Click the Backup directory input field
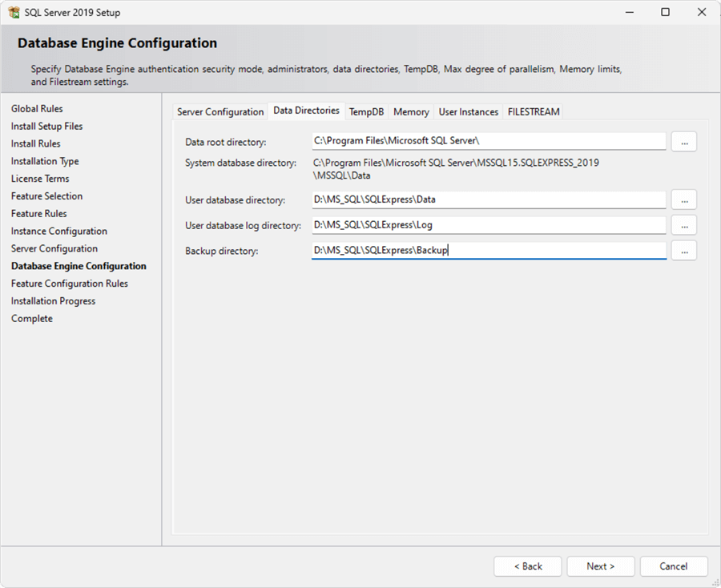The height and width of the screenshot is (588, 721). (x=489, y=251)
